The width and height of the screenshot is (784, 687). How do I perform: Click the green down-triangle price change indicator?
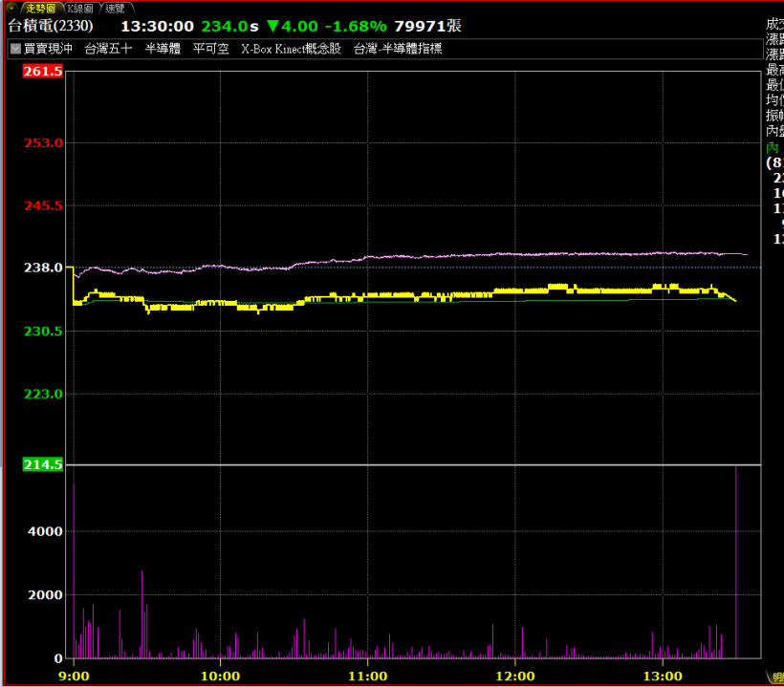pos(273,26)
